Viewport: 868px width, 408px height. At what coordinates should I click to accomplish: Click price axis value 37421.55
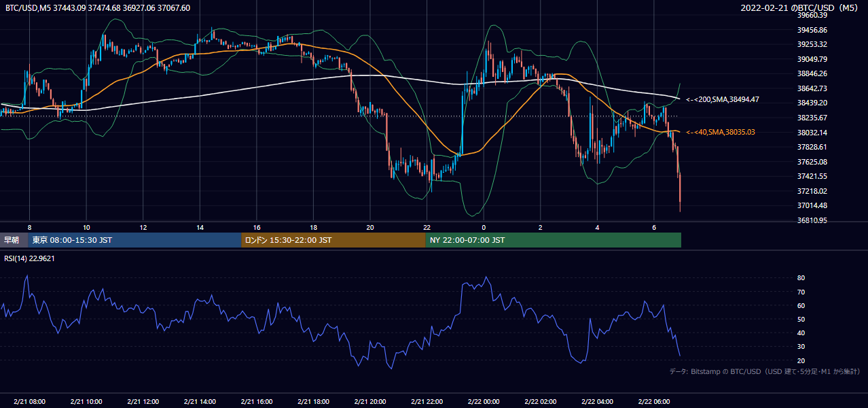pos(812,176)
